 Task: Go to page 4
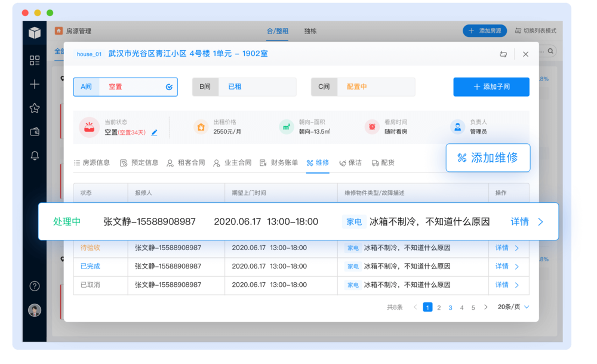[462, 307]
